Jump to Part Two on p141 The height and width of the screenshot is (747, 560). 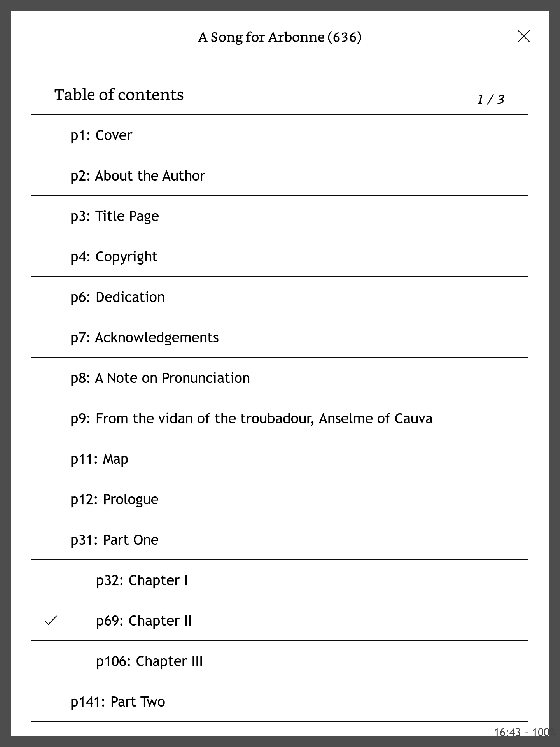point(118,702)
